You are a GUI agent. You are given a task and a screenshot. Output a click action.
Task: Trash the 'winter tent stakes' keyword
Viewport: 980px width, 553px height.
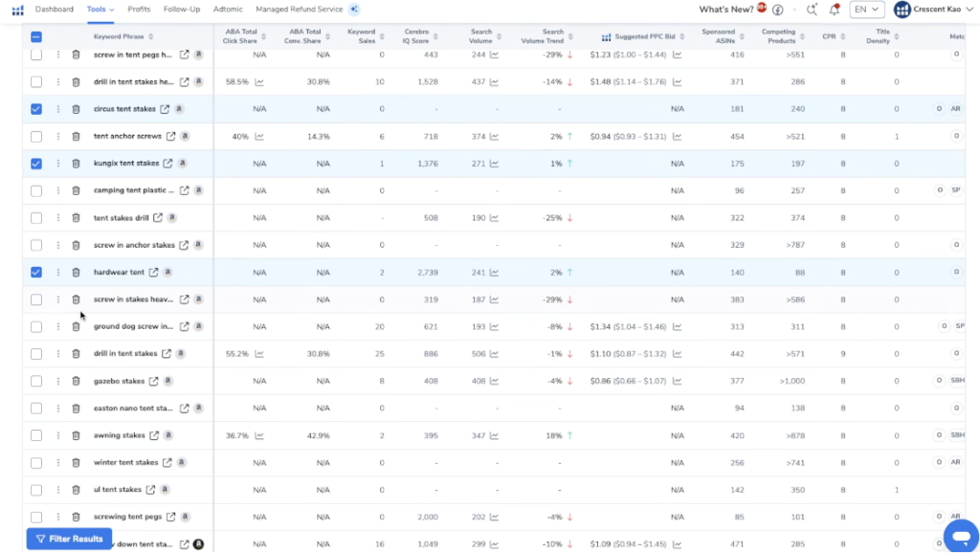pos(76,463)
